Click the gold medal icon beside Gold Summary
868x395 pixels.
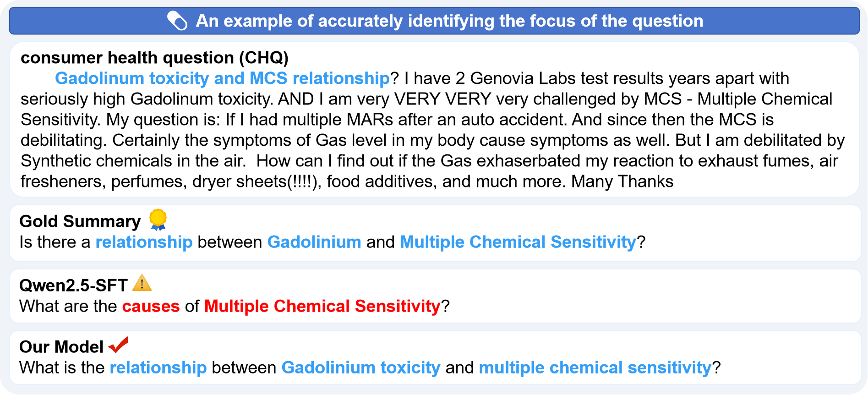click(x=158, y=219)
